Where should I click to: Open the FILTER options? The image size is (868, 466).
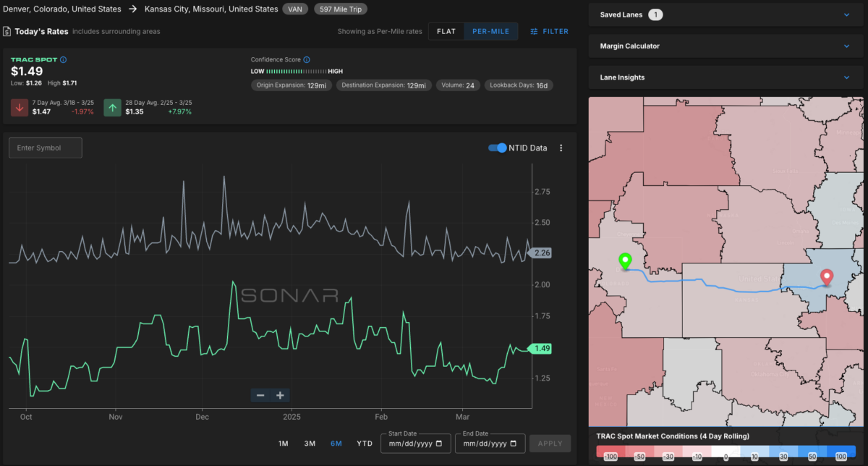(549, 32)
